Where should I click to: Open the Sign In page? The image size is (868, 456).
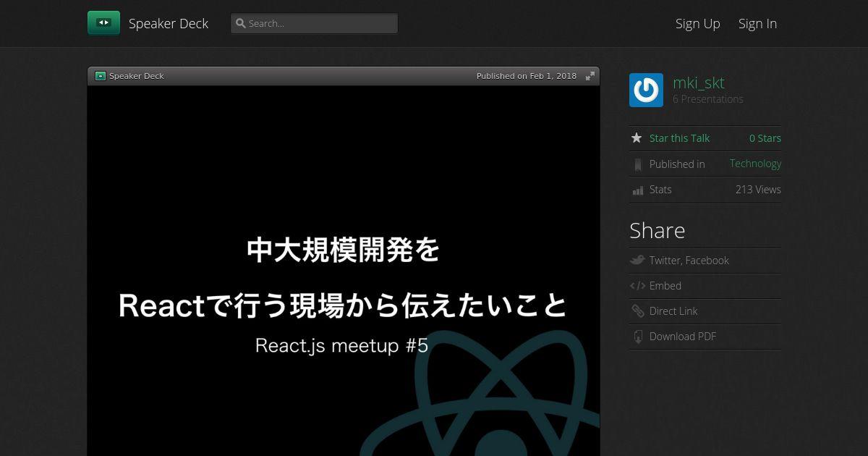click(757, 23)
